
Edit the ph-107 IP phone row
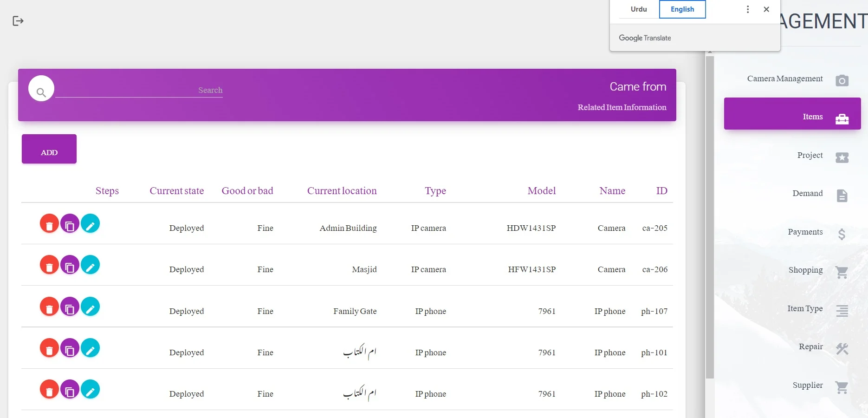[90, 307]
